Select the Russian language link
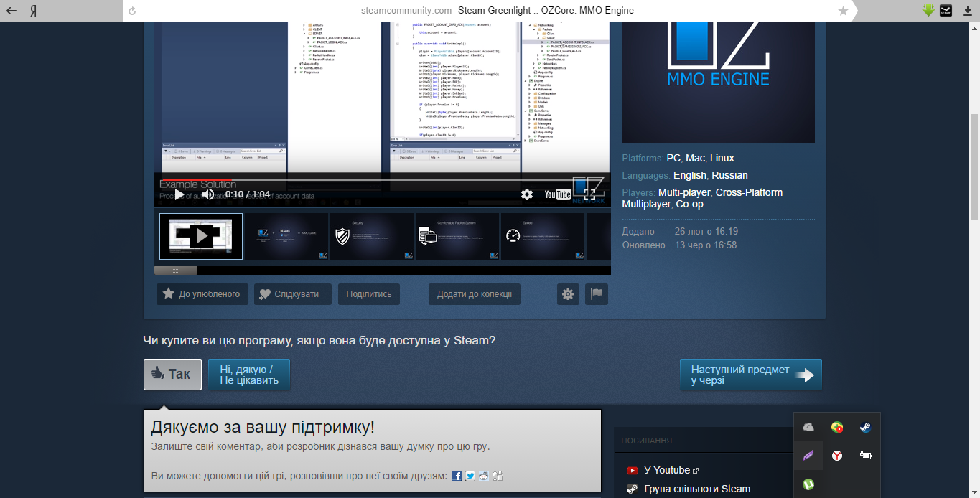 coord(729,175)
